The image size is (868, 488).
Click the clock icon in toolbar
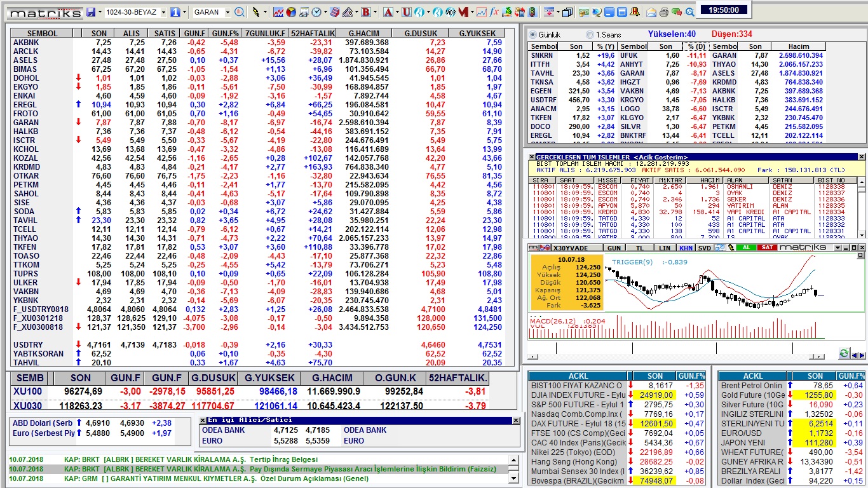316,12
